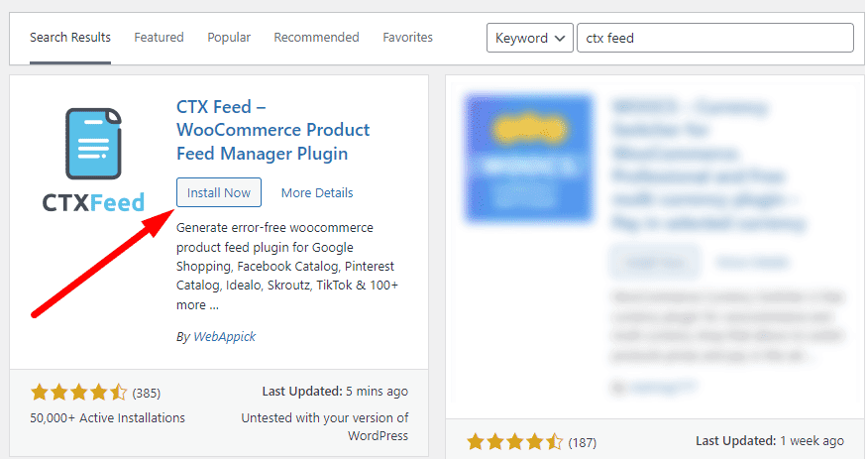This screenshot has height=461, width=868.
Task: Click the (187) ratings count
Action: pyautogui.click(x=583, y=443)
